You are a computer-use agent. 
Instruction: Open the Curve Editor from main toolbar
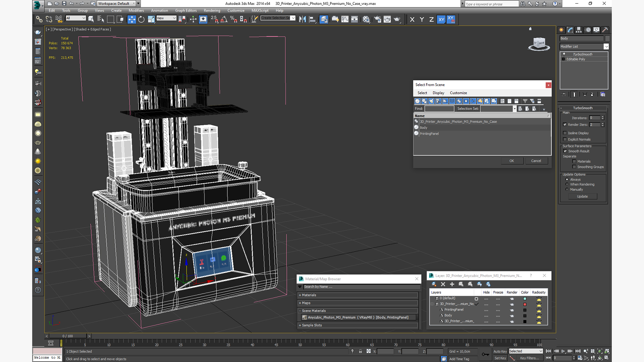click(x=345, y=19)
